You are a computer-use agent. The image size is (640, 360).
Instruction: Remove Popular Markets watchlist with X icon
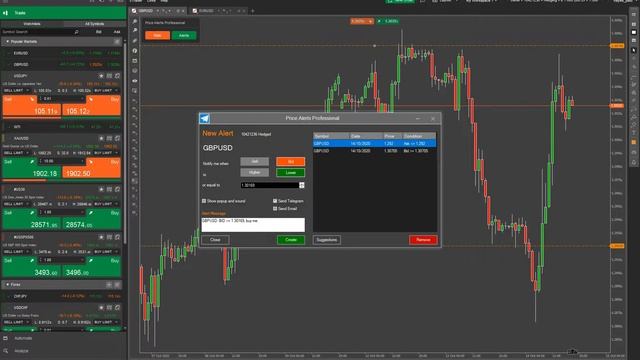point(117,42)
